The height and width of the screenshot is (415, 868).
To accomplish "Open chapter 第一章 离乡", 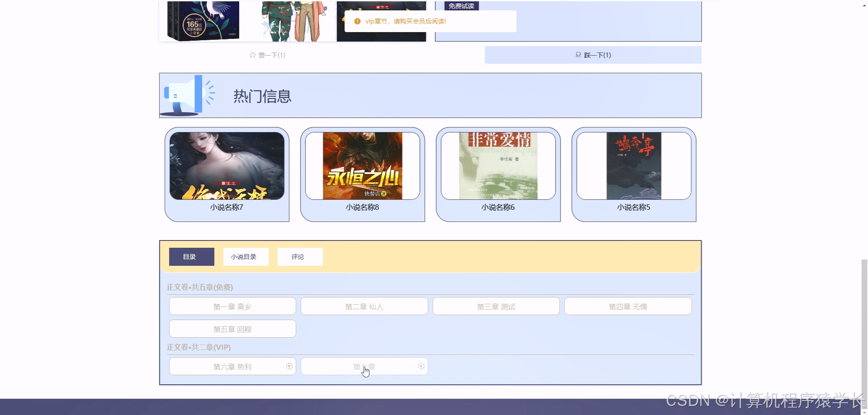I will point(232,306).
